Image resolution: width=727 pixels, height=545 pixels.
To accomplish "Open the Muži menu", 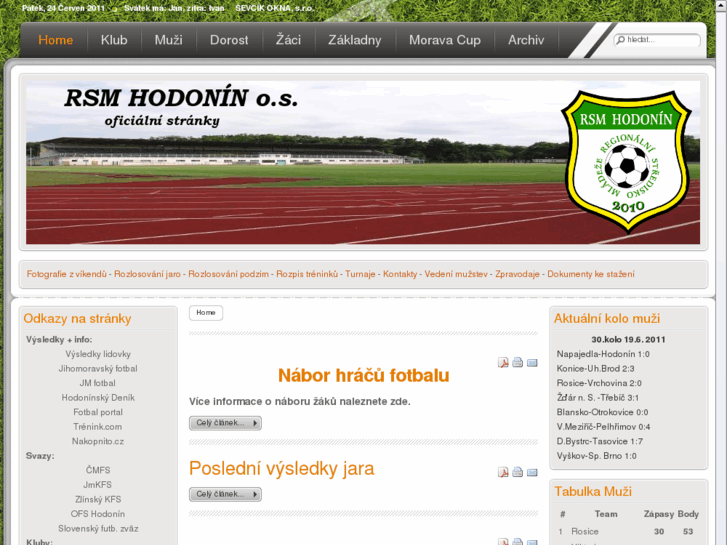I will (169, 40).
